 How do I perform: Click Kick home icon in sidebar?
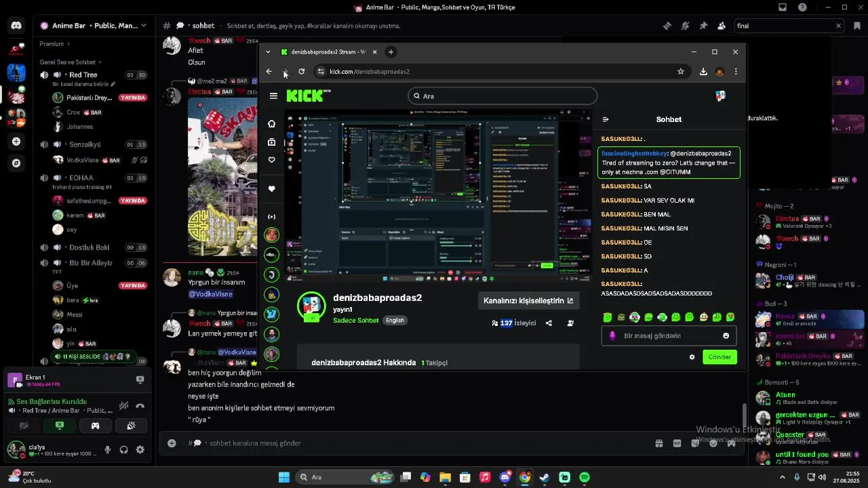[x=272, y=123]
